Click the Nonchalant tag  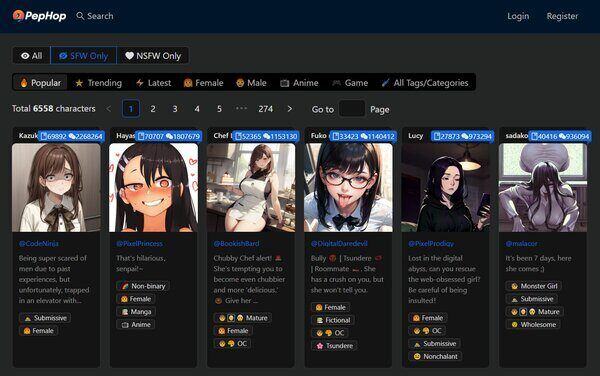(435, 356)
